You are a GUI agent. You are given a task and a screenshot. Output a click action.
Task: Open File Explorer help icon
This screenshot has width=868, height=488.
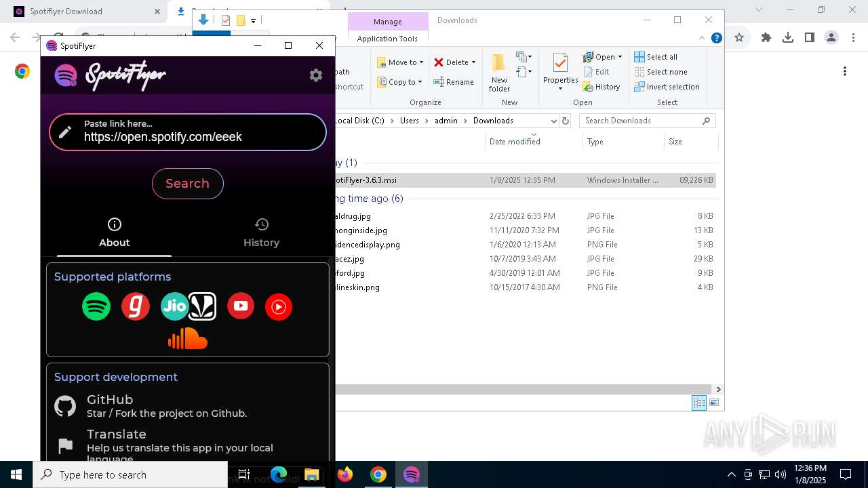(x=716, y=38)
